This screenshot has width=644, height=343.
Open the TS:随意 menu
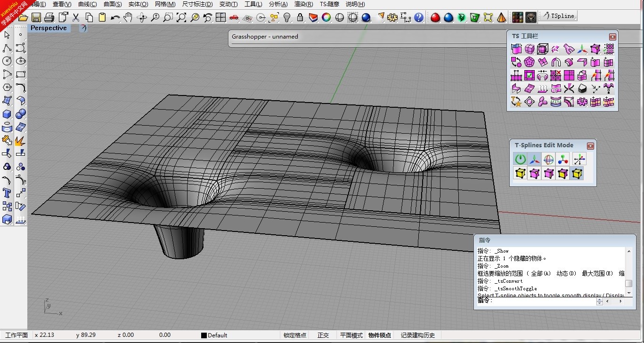point(329,4)
